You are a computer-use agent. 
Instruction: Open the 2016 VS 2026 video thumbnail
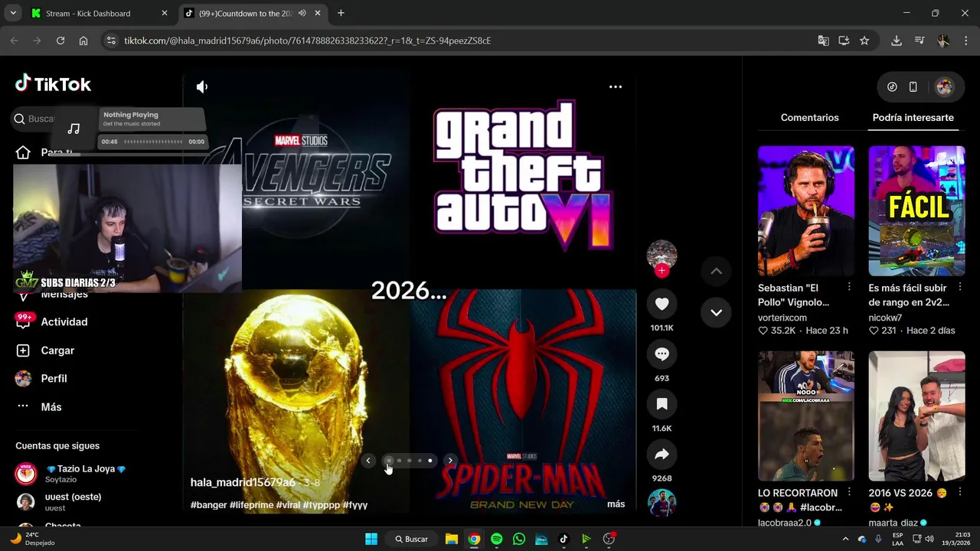916,416
